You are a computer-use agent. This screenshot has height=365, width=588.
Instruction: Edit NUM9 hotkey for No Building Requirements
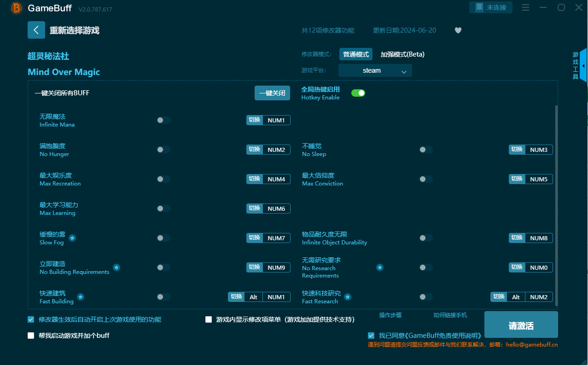click(276, 268)
